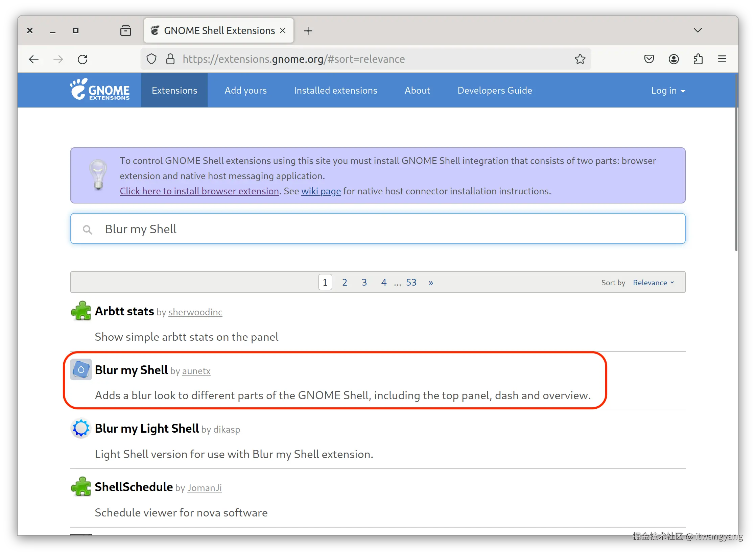This screenshot has width=756, height=555.
Task: Open Firefox hamburger application menu
Action: (x=722, y=59)
